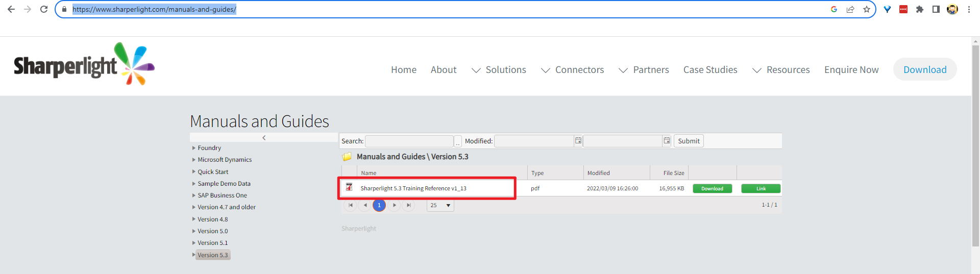The width and height of the screenshot is (980, 274).
Task: Jump to first page of file list
Action: (351, 205)
